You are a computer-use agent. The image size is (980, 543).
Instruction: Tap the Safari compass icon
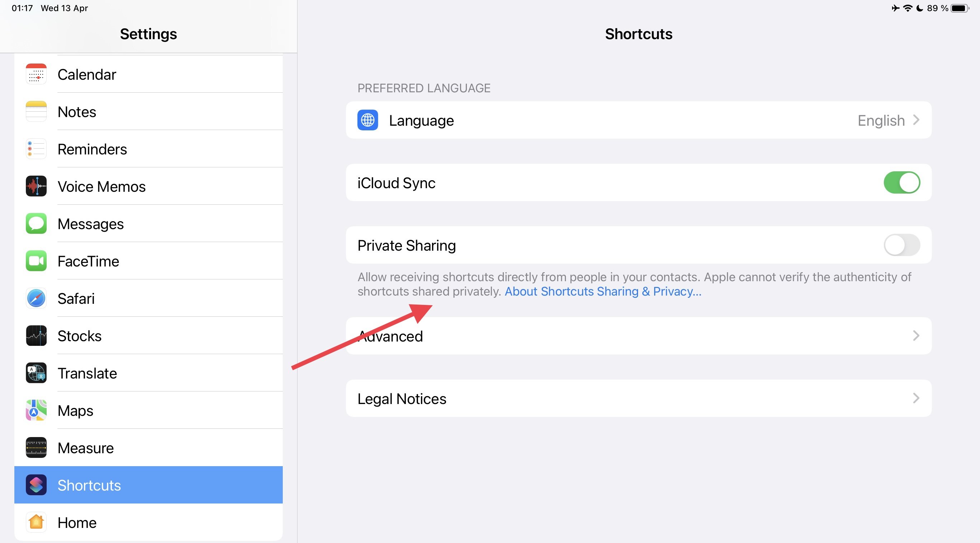(x=36, y=298)
